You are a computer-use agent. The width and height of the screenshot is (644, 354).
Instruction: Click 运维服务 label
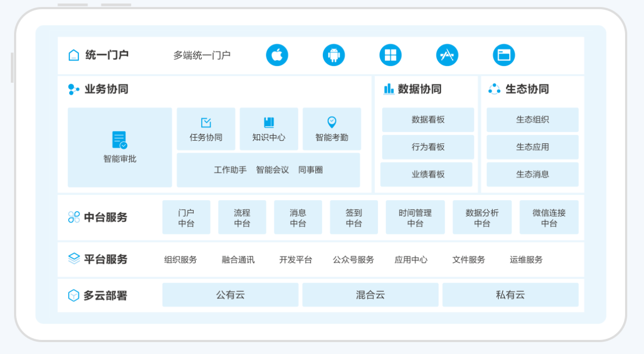pos(526,259)
